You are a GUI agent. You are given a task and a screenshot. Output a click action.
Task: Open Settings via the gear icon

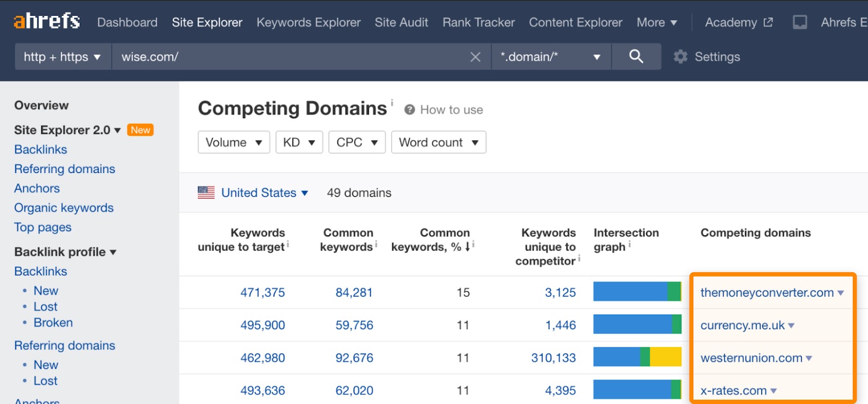point(680,57)
